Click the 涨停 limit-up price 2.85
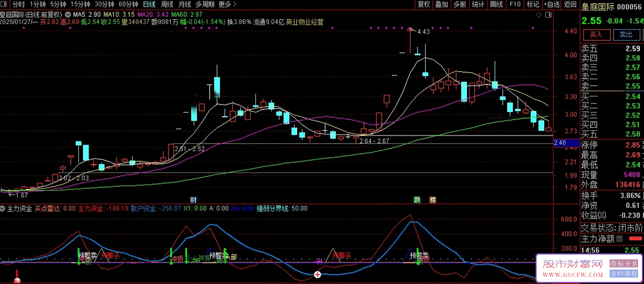Screen dimensions: 644x284 coord(633,145)
